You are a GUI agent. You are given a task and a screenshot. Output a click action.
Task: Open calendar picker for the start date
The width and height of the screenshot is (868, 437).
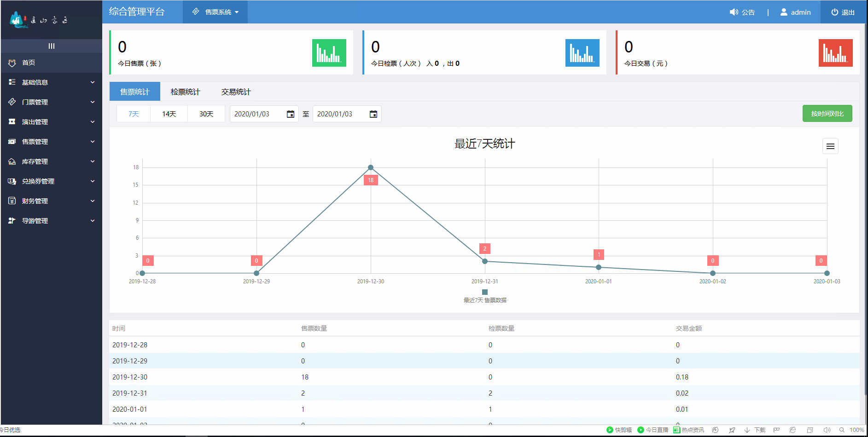click(291, 114)
